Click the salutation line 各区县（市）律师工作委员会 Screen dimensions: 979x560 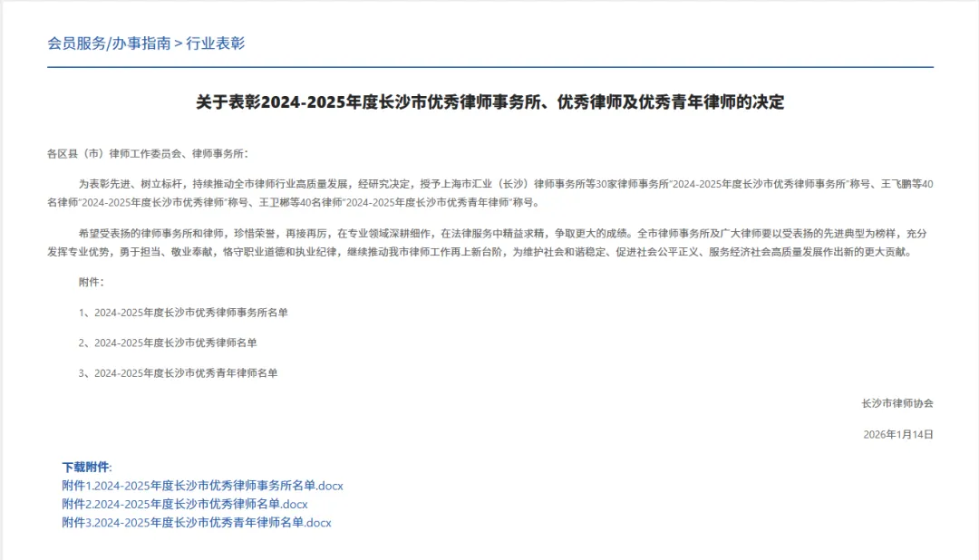point(148,153)
